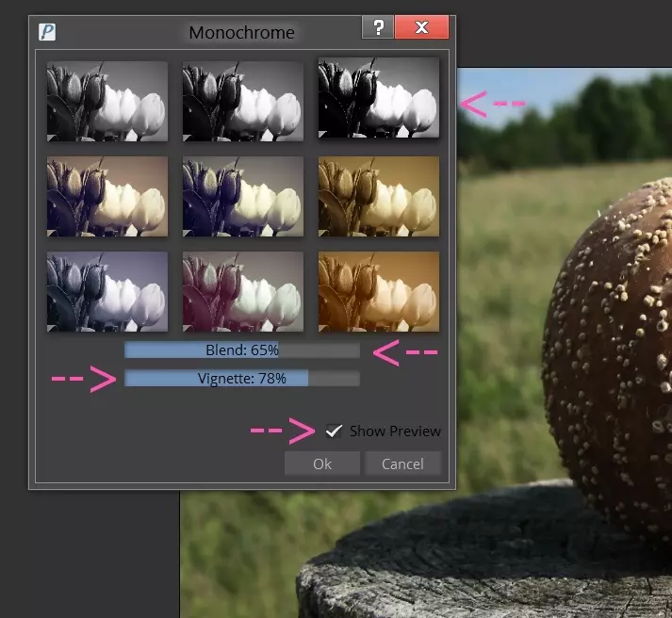Pick the magenta-mint tinted preset

coord(243,291)
